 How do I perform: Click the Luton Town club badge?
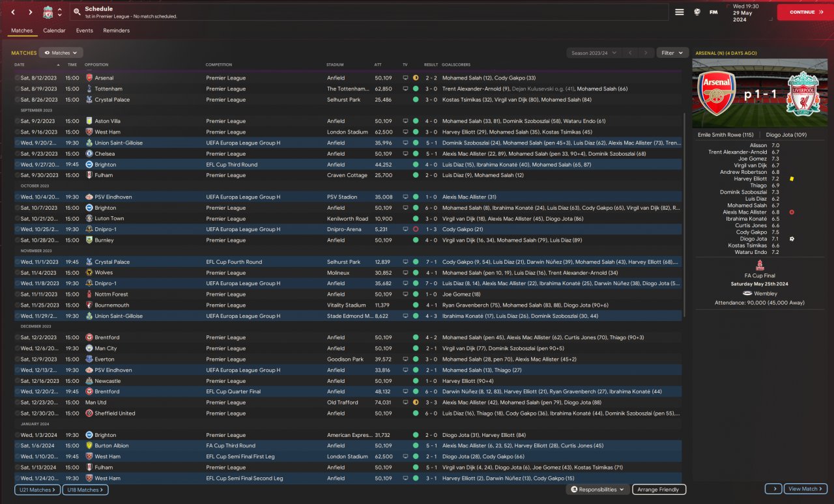coord(89,219)
